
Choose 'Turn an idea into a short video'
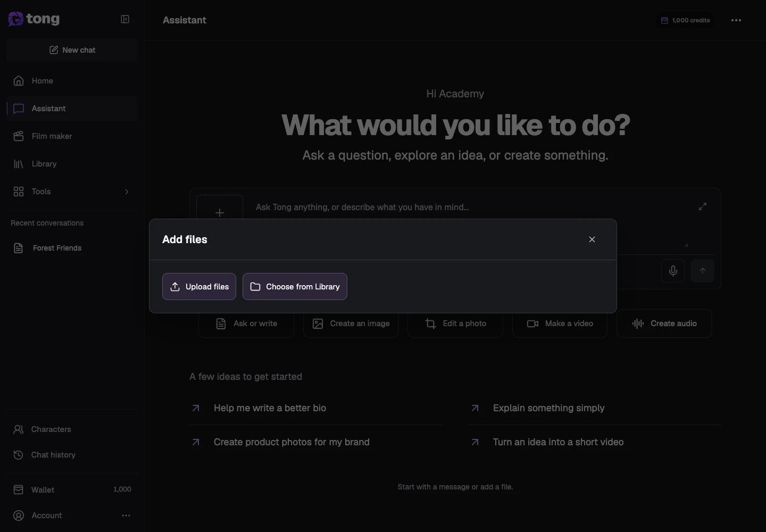coord(595,442)
